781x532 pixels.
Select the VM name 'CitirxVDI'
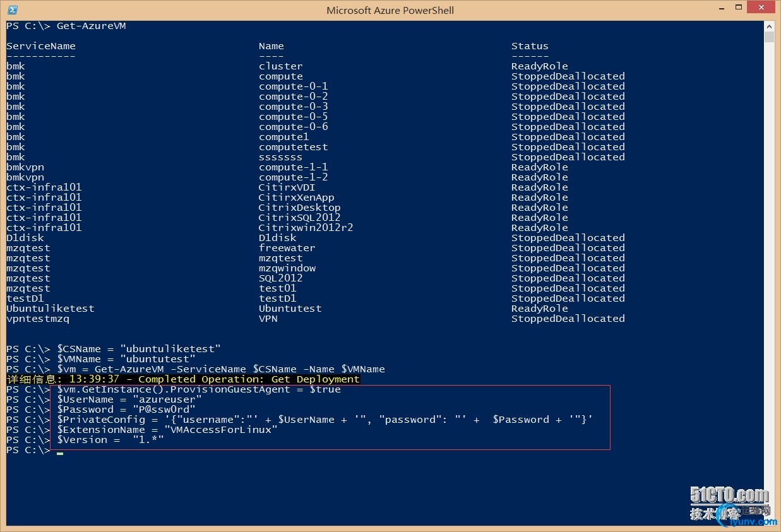[x=287, y=187]
